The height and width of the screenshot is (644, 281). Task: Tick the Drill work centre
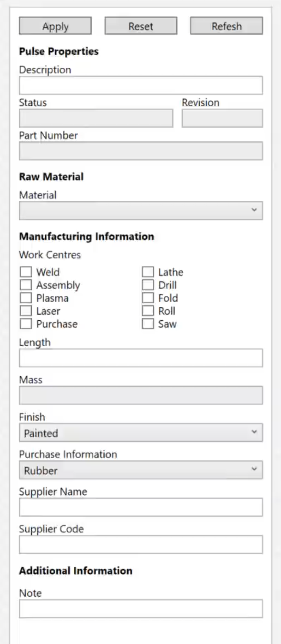(x=148, y=285)
